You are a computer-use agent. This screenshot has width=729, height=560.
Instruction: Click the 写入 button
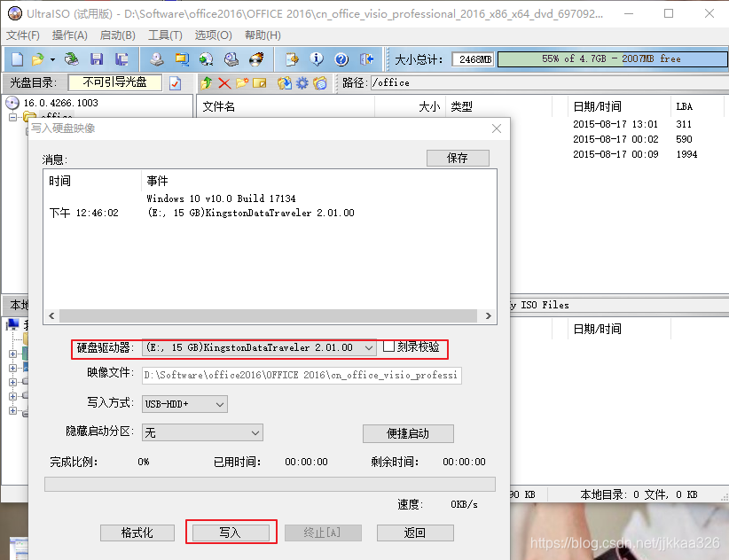pos(231,533)
